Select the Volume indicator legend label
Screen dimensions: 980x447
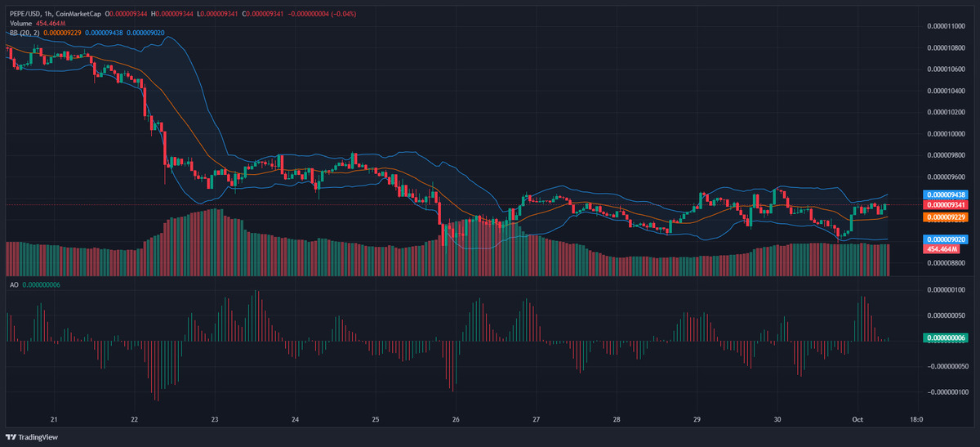tap(20, 24)
